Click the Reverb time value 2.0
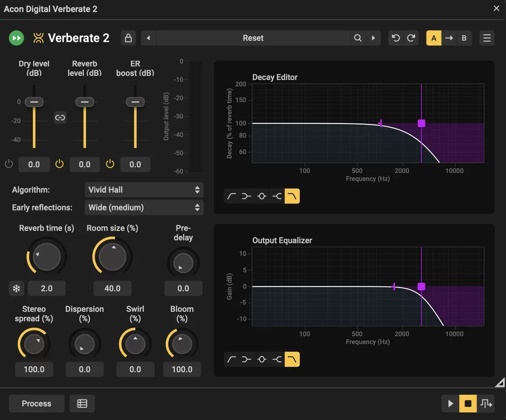 (47, 288)
